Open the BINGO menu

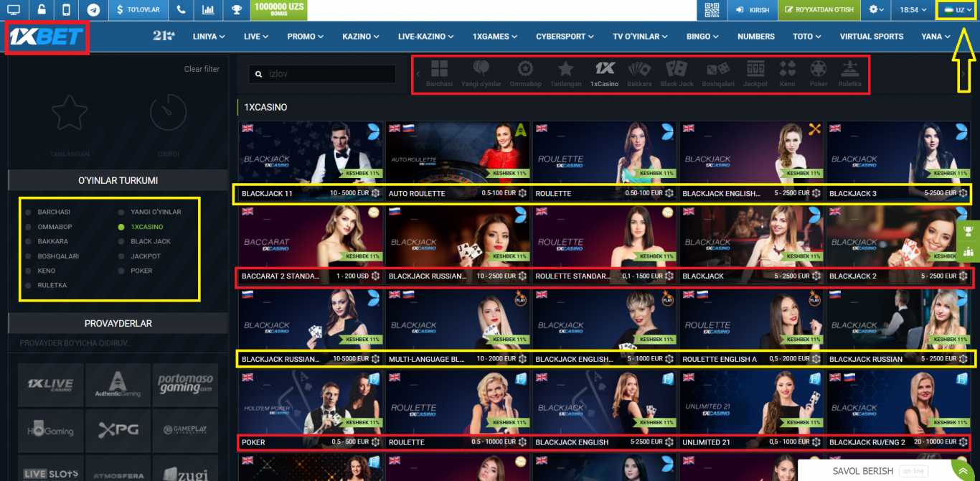(x=703, y=37)
